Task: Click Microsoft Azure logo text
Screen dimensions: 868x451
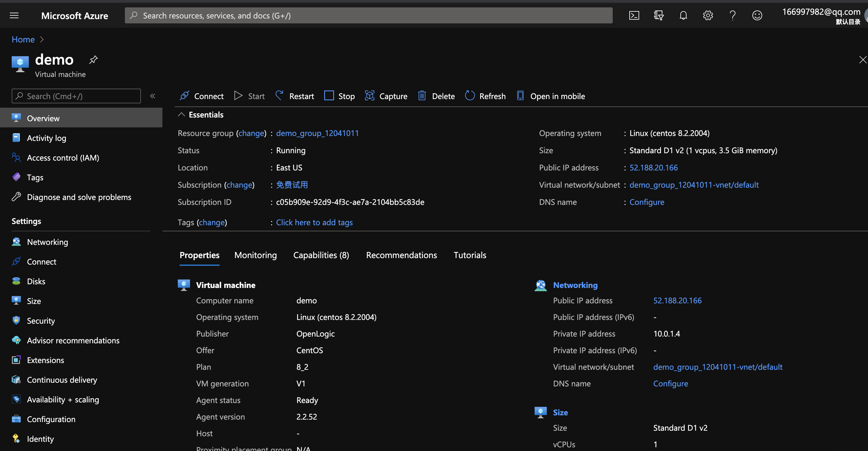Action: coord(74,15)
